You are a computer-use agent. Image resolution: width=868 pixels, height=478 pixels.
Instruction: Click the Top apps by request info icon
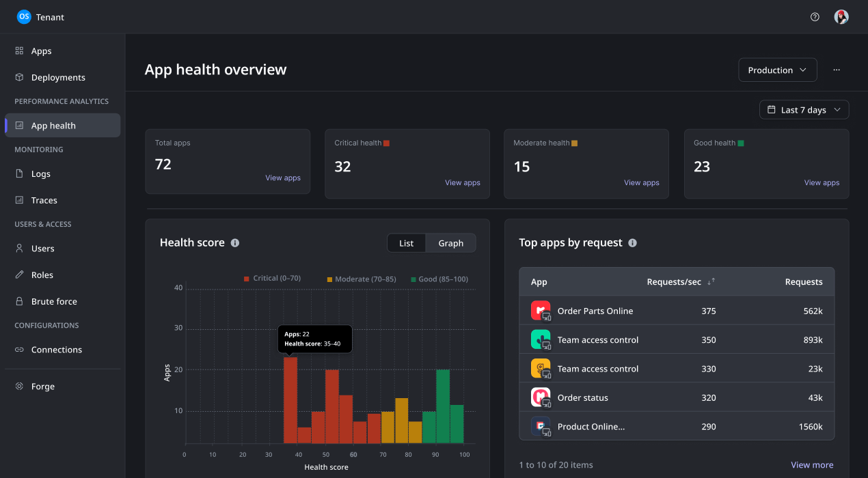pyautogui.click(x=632, y=243)
